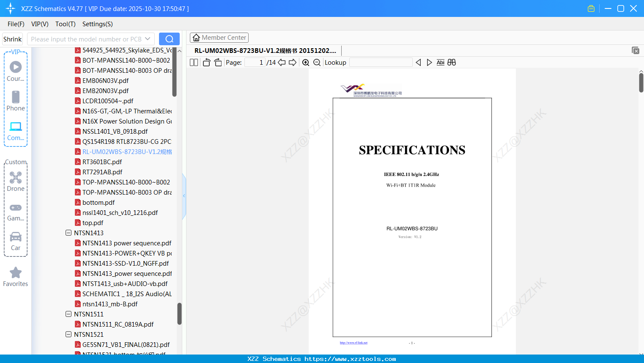Screen dimensions: 644x363
Task: Open the Settings(S) menu
Action: pyautogui.click(x=98, y=24)
